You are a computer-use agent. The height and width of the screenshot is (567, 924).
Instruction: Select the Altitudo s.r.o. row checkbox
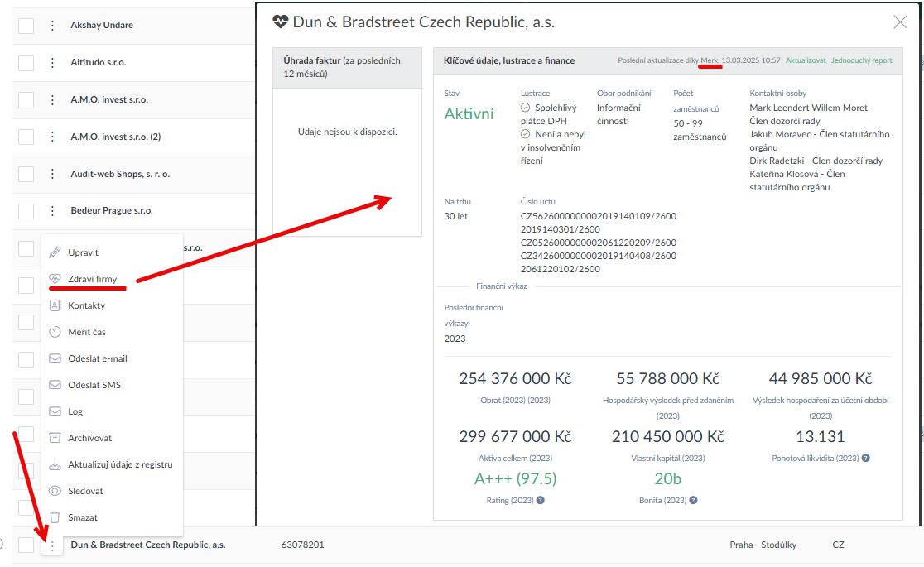[x=26, y=63]
